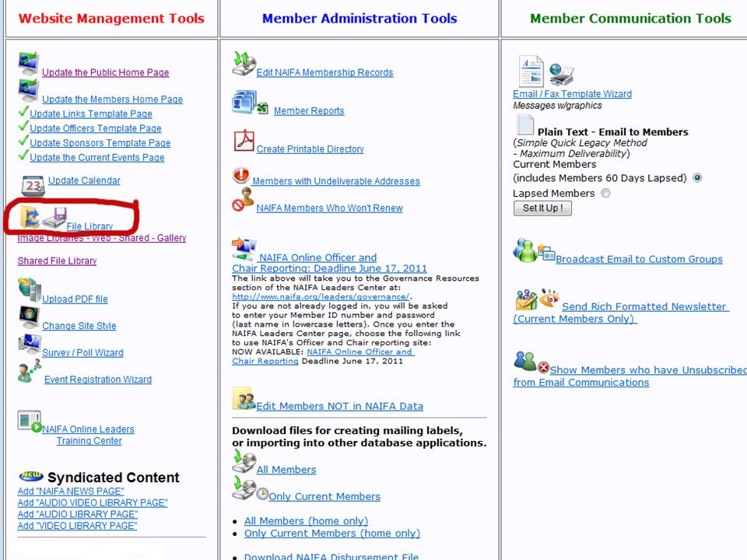This screenshot has width=747, height=560.
Task: Click the document icon above Email / Fax Template Wizard
Action: 531,71
